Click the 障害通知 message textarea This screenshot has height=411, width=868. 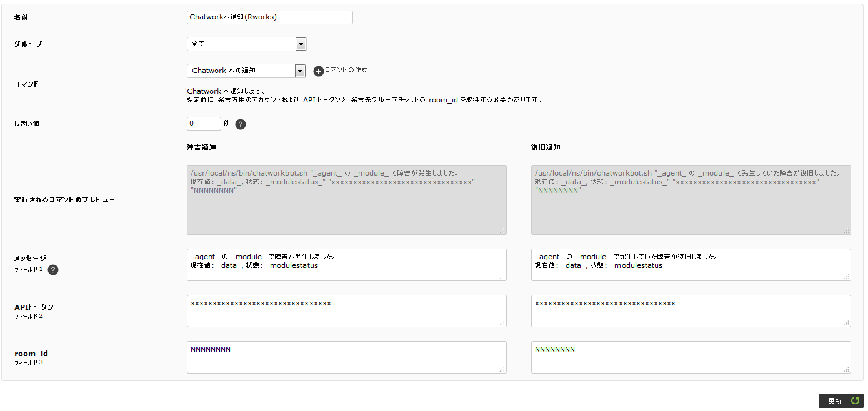click(x=347, y=265)
